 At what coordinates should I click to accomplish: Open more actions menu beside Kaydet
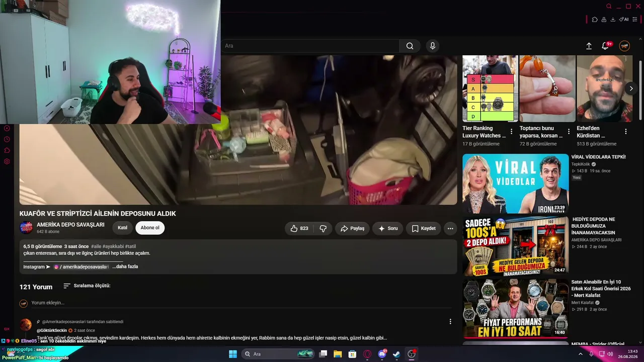[450, 228]
